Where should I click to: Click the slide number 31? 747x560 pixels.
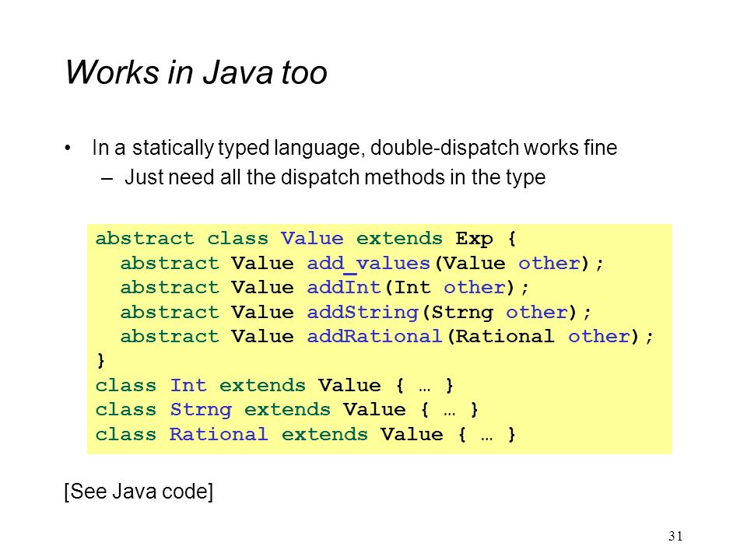tap(675, 536)
